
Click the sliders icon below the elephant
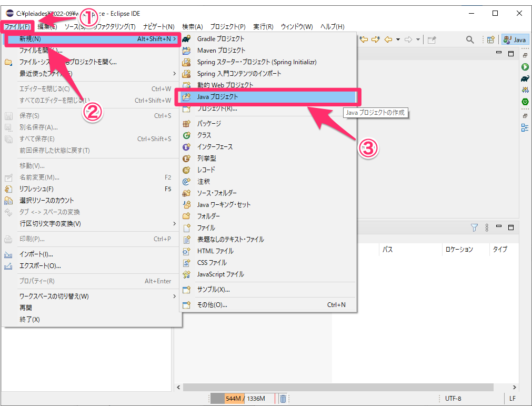coord(525,90)
